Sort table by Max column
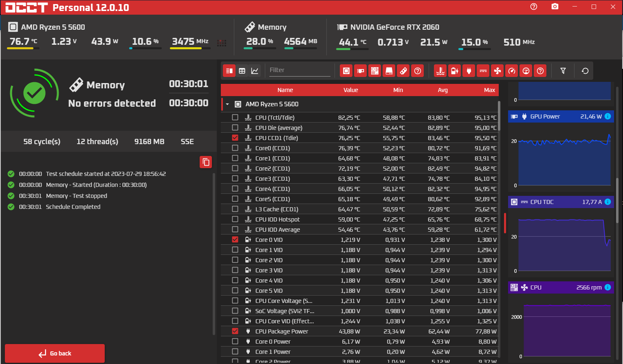Image resolution: width=623 pixels, height=364 pixels. 490,90
